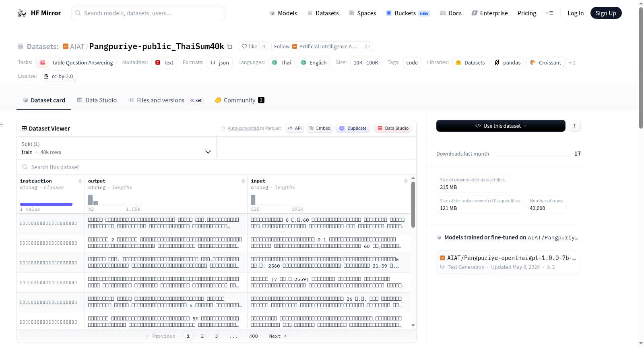Viewport: 644px width, 347px height.
Task: Select the Thai language tag
Action: pos(281,62)
